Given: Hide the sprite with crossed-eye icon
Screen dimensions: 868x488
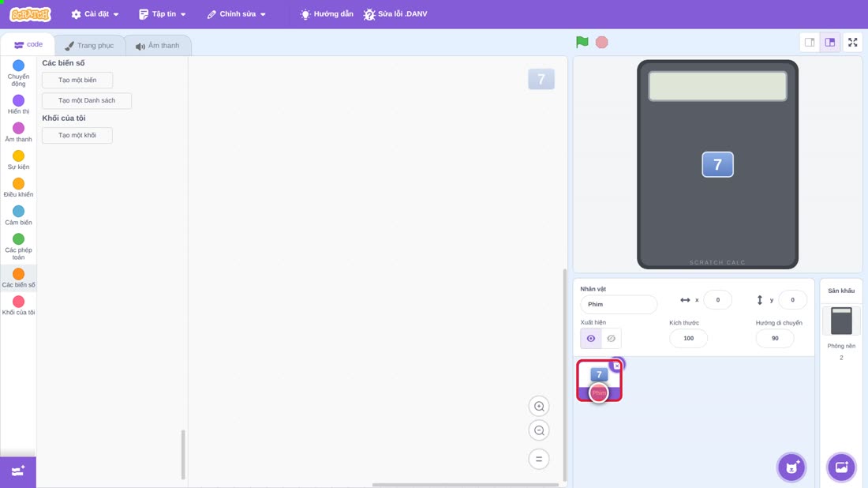Looking at the screenshot, I should [611, 339].
